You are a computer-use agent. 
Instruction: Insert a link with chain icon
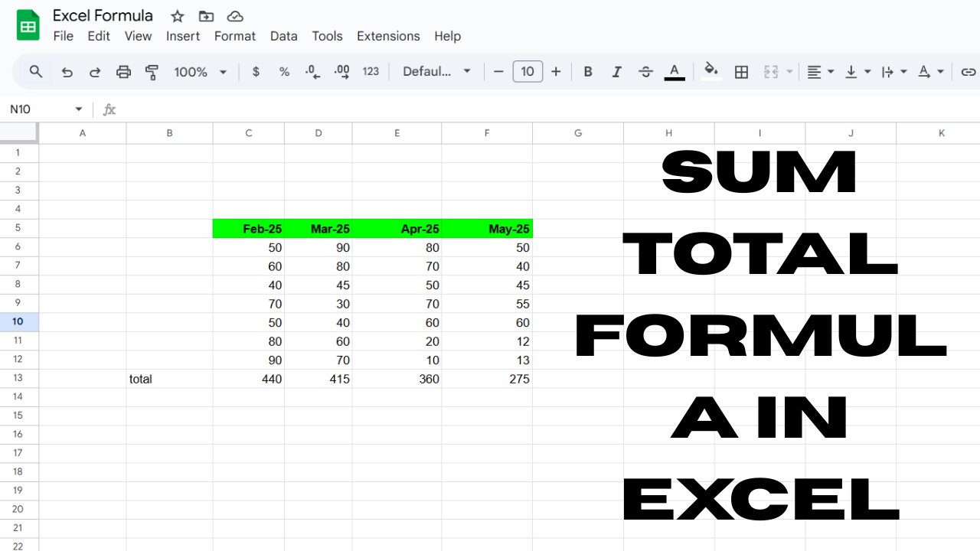(x=969, y=72)
